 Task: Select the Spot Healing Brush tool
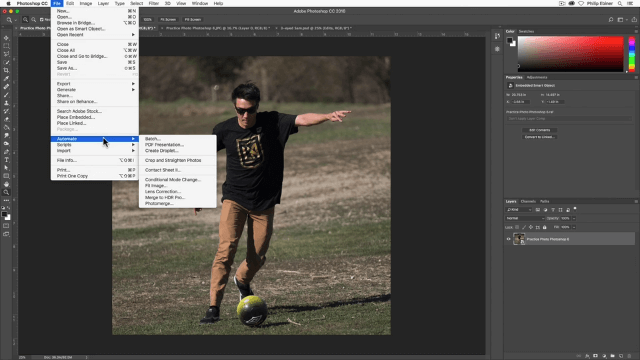click(6, 87)
